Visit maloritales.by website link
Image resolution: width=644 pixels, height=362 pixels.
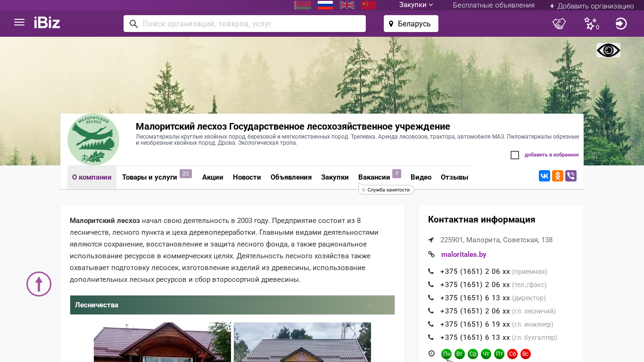(464, 255)
